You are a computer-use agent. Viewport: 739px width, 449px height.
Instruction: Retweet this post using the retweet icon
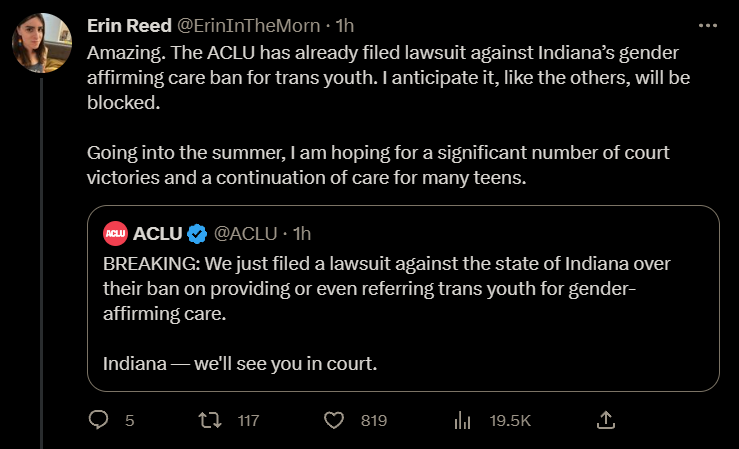211,421
